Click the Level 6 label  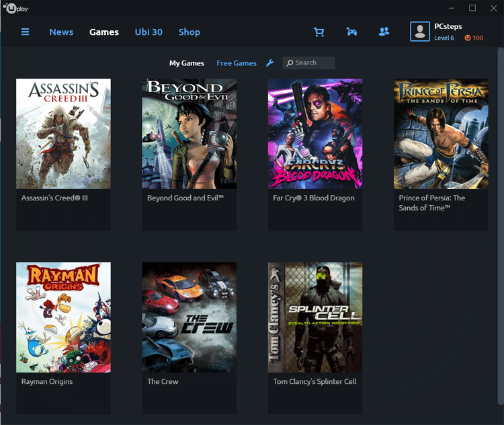coord(444,38)
